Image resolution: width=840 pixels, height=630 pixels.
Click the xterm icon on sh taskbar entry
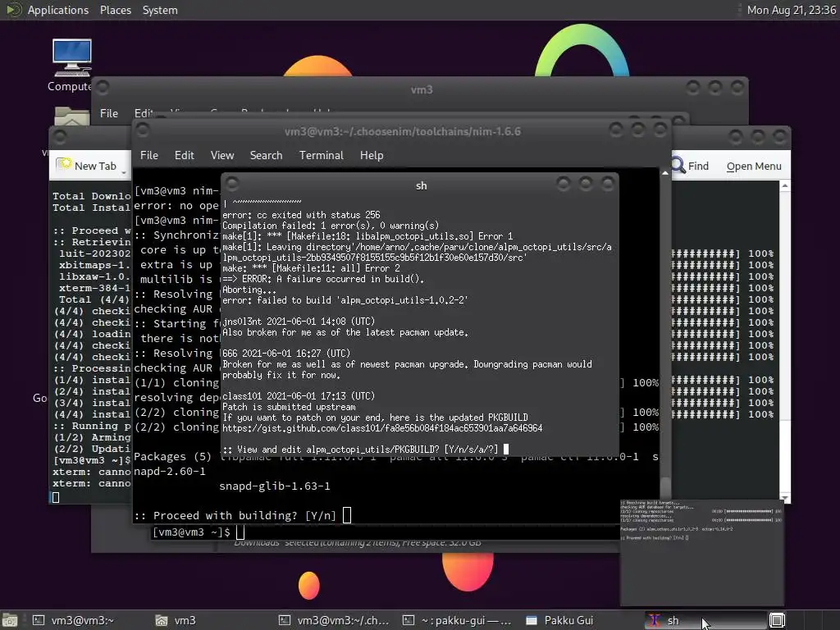coord(654,620)
